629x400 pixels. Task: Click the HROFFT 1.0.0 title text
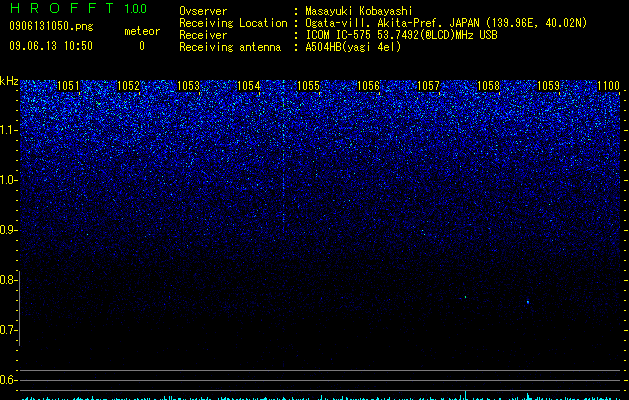tap(78, 8)
